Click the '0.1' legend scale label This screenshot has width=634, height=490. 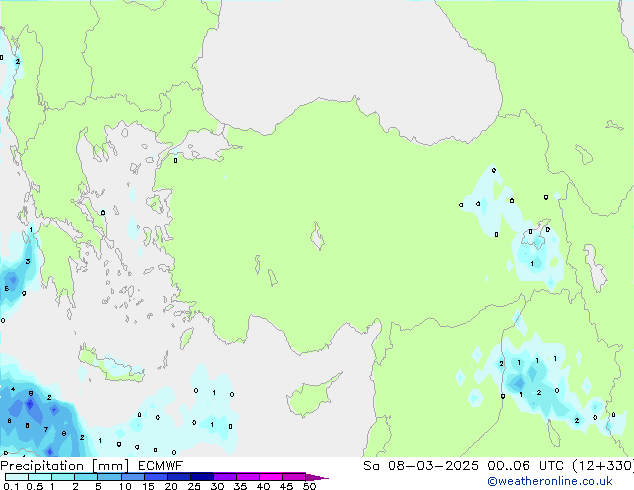coord(11,486)
